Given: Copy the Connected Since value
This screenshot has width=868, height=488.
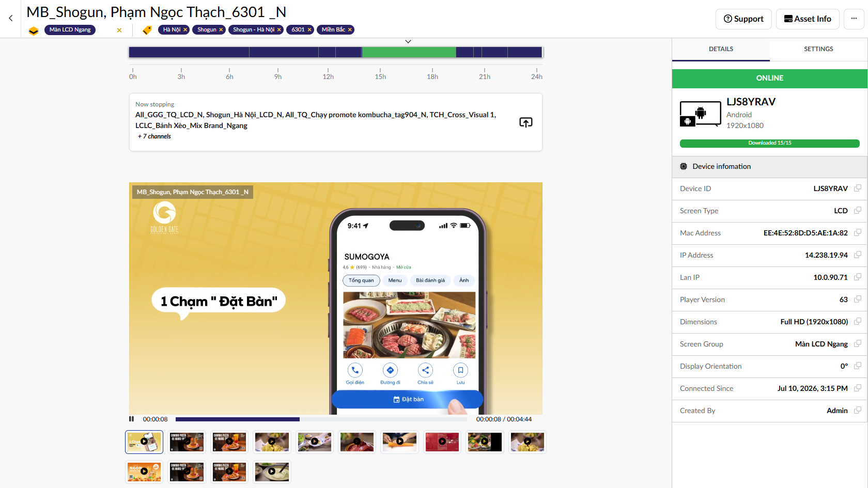Looking at the screenshot, I should [858, 388].
